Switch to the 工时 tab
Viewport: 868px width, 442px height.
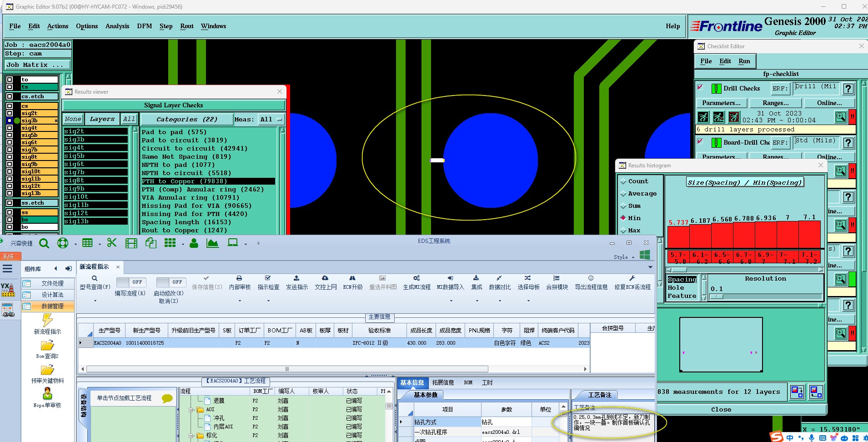pyautogui.click(x=487, y=383)
